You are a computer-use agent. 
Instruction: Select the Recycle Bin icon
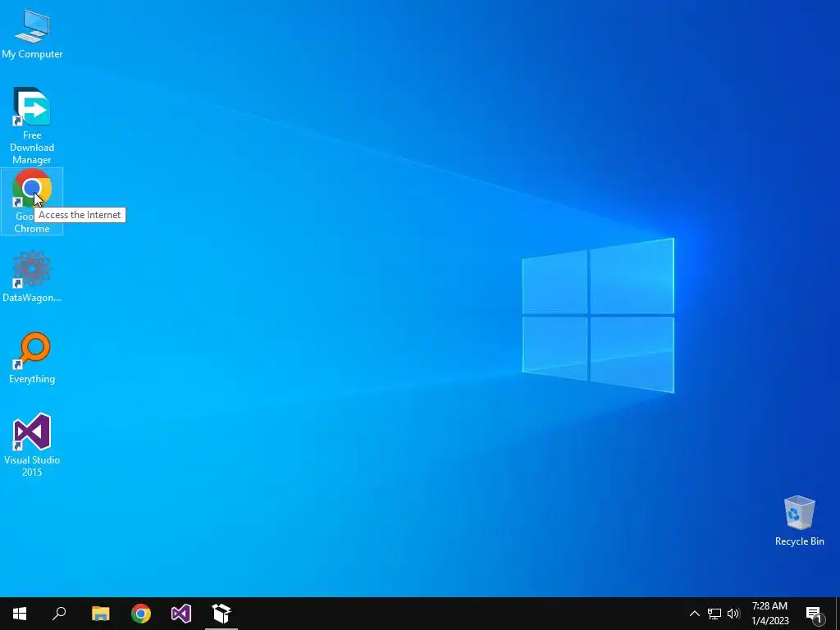tap(799, 521)
